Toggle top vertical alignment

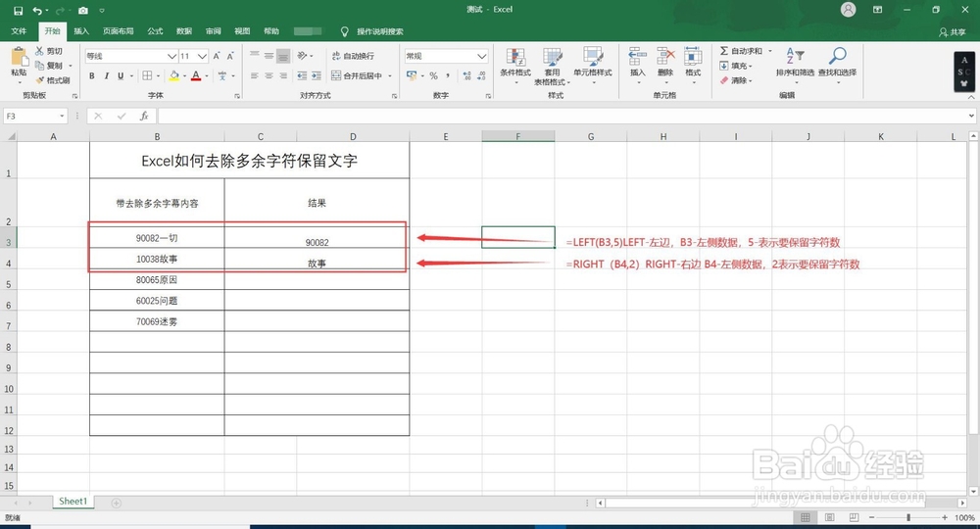tap(255, 56)
